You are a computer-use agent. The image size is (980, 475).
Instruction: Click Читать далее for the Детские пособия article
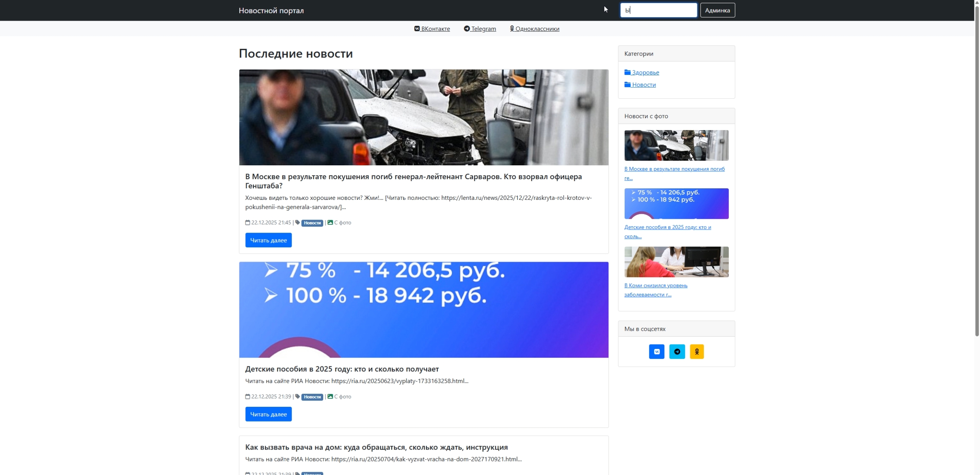click(268, 414)
